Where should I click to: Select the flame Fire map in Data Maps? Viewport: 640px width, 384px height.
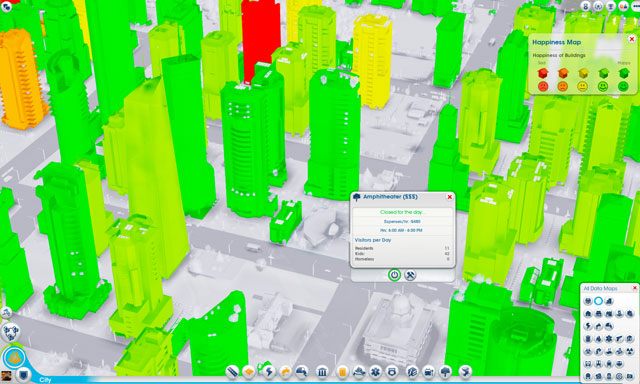point(598,339)
